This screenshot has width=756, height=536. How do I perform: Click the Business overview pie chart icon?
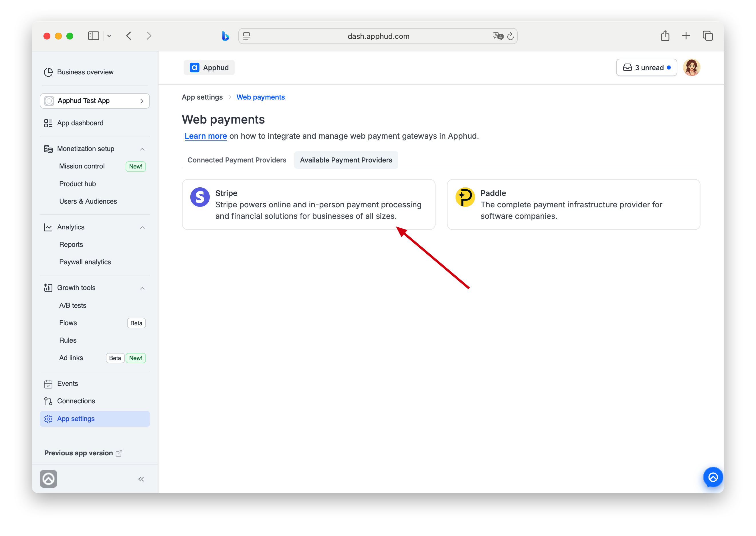pos(48,72)
